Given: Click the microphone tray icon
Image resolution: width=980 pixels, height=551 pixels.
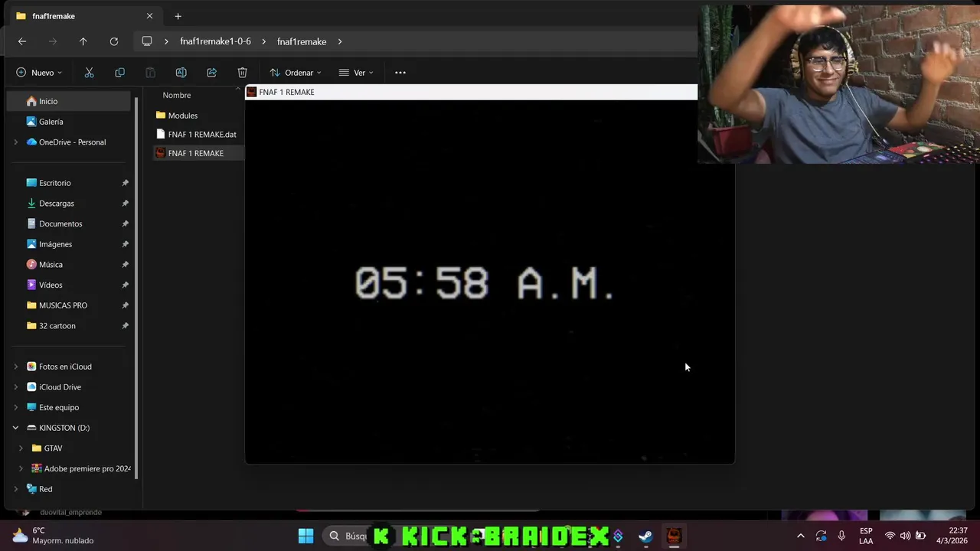Looking at the screenshot, I should pyautogui.click(x=841, y=536).
